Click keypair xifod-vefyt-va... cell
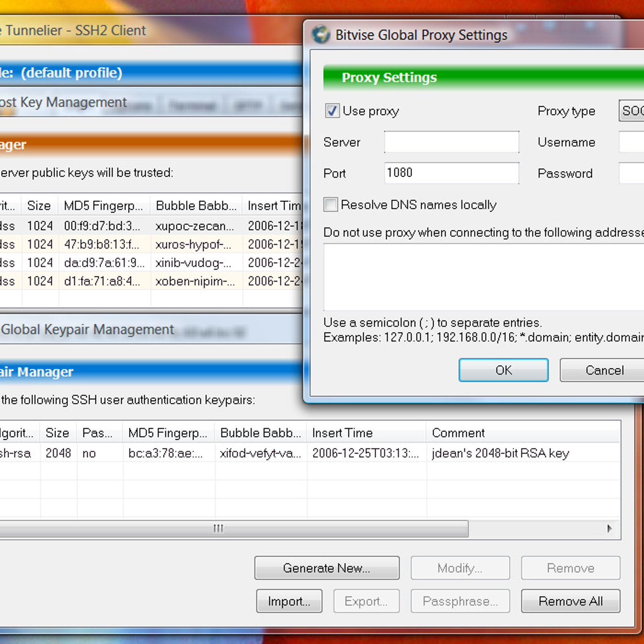644x644 pixels. (260, 453)
